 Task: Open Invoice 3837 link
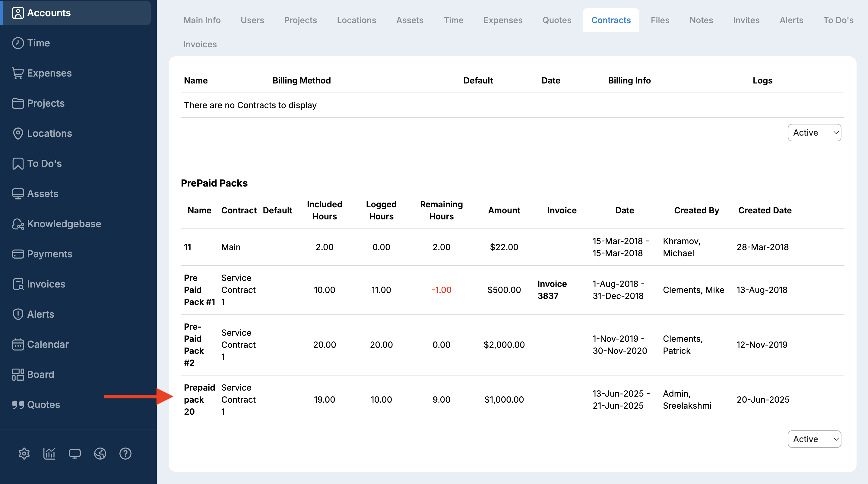[x=552, y=290]
